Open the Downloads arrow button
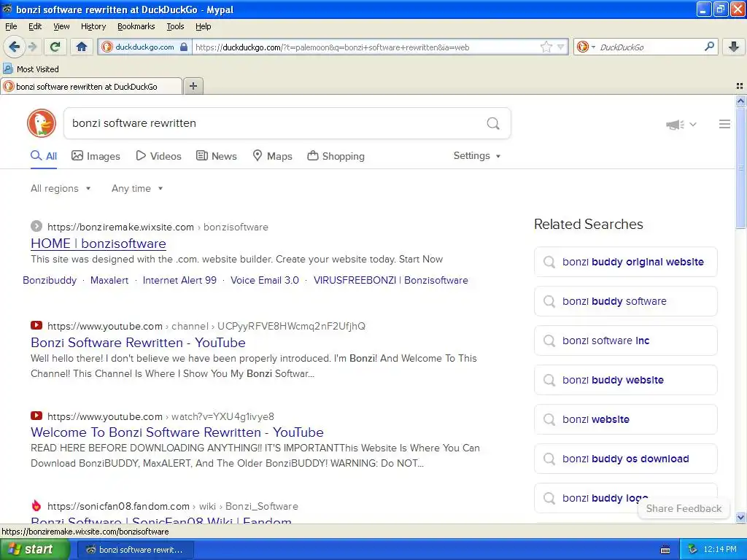The width and height of the screenshot is (747, 560). (x=734, y=47)
